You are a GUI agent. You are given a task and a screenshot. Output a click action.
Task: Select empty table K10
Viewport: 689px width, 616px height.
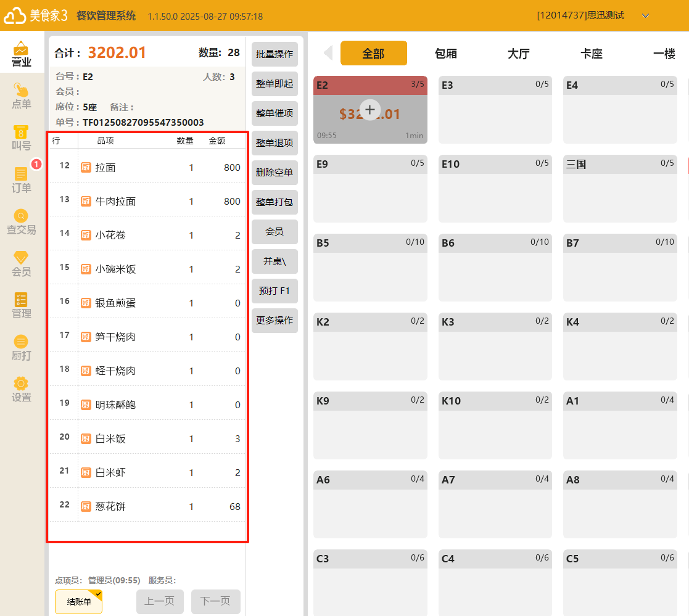click(x=495, y=425)
